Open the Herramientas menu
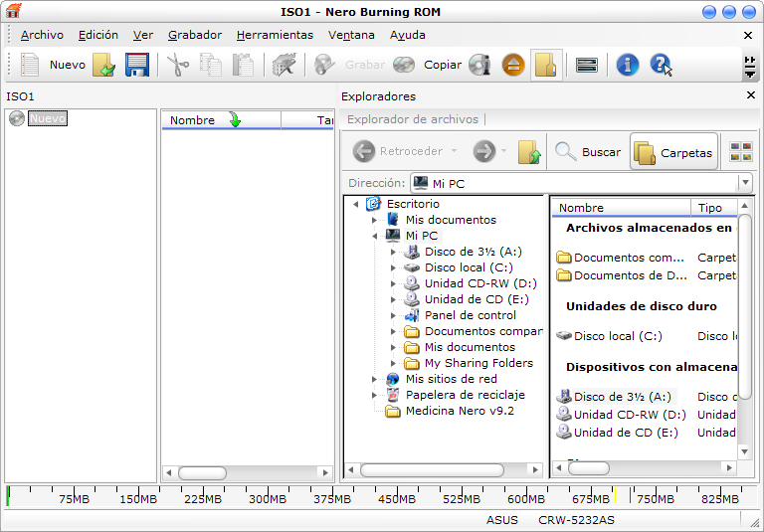Viewport: 764px width, 532px height. pos(275,35)
